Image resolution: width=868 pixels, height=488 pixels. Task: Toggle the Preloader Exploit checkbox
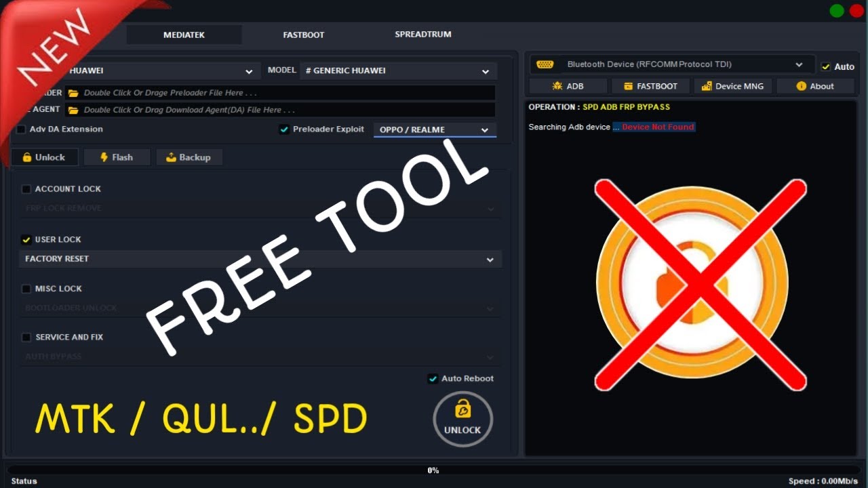click(x=284, y=129)
